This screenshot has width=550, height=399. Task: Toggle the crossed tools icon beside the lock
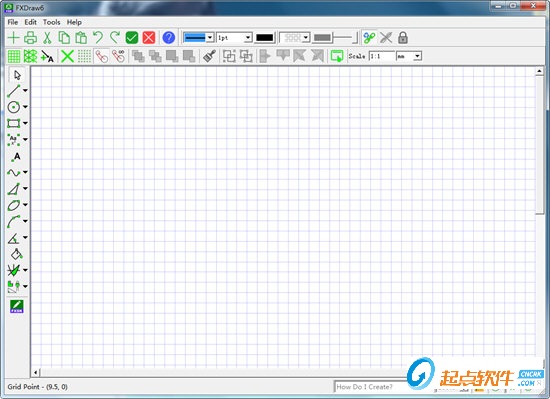pos(386,38)
